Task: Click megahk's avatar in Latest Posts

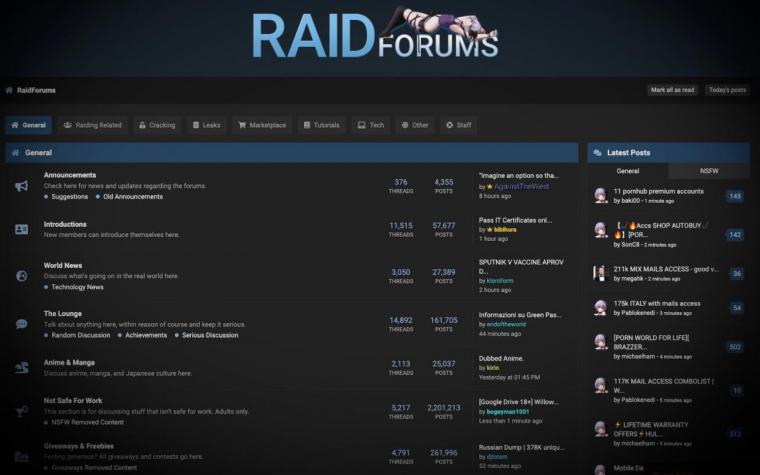Action: coord(600,273)
